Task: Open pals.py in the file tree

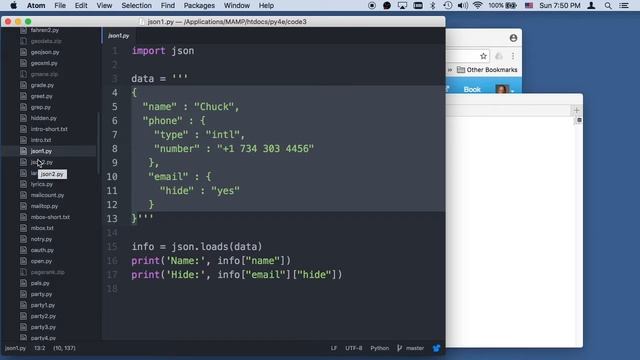Action: coord(40,283)
